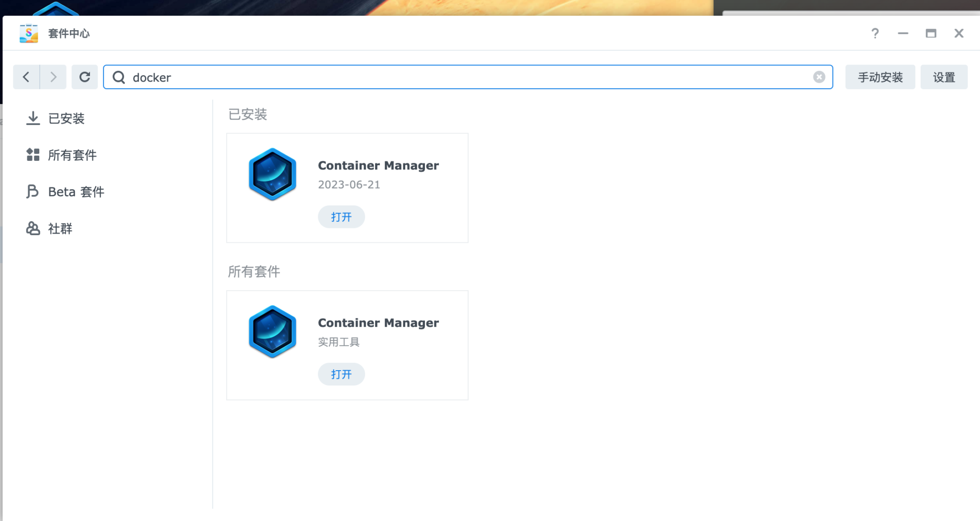The image size is (980, 521).
Task: Click the search magnifier icon
Action: coord(119,77)
